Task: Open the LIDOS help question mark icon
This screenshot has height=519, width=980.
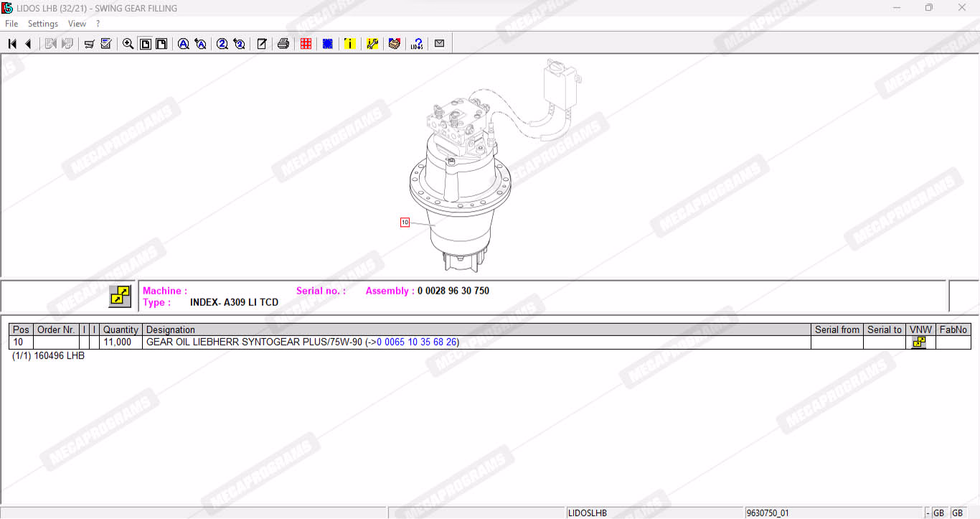Action: click(x=417, y=44)
